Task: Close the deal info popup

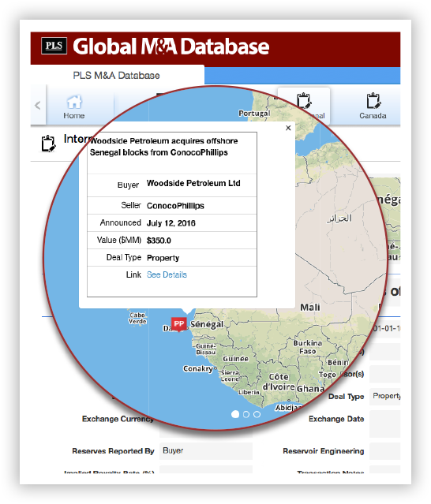Action: [288, 128]
